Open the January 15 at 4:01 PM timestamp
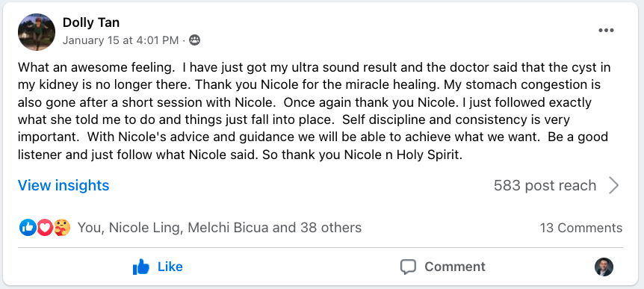Viewport: 644px width, 289px height. coord(120,40)
